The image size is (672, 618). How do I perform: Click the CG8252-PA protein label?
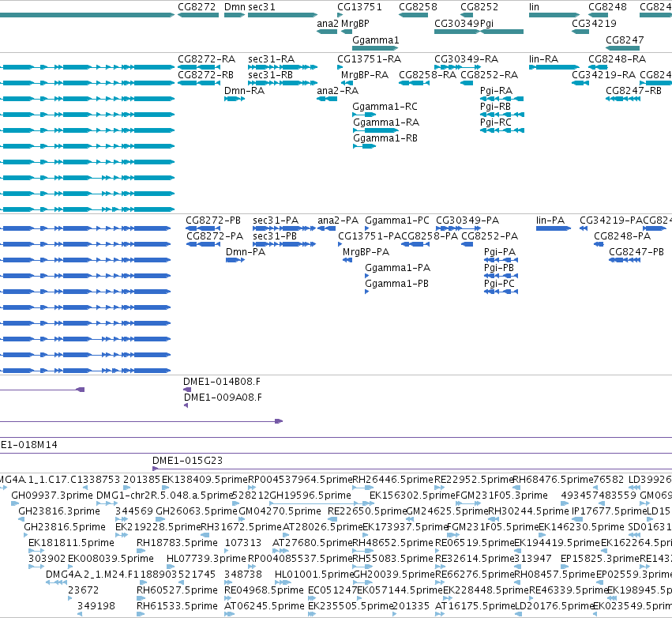pos(490,236)
